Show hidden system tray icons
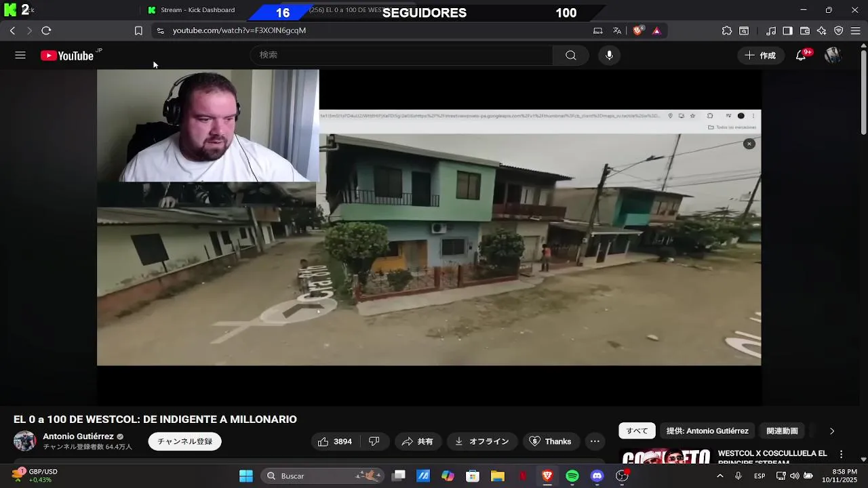Image resolution: width=868 pixels, height=488 pixels. pyautogui.click(x=719, y=476)
